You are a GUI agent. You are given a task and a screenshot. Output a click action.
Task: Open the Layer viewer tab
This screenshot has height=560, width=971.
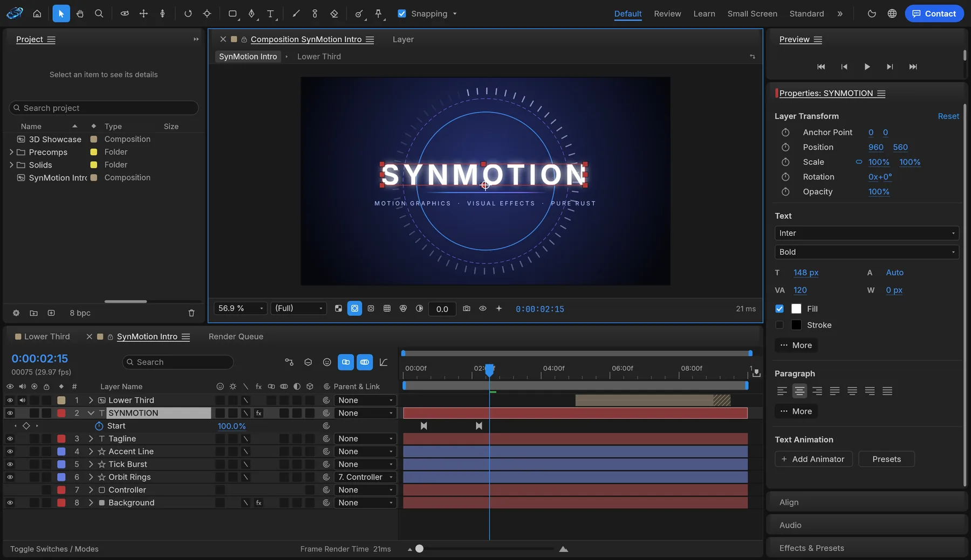[403, 39]
